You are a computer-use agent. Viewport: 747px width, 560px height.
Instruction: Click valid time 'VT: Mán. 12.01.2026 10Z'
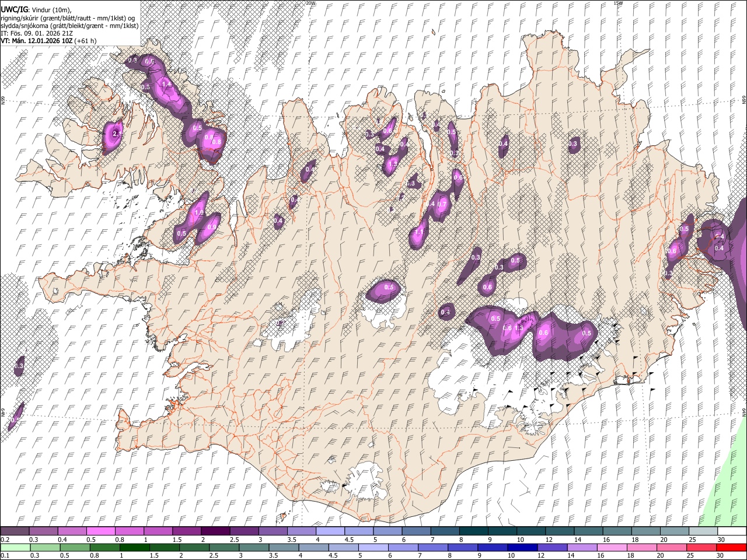(x=36, y=41)
